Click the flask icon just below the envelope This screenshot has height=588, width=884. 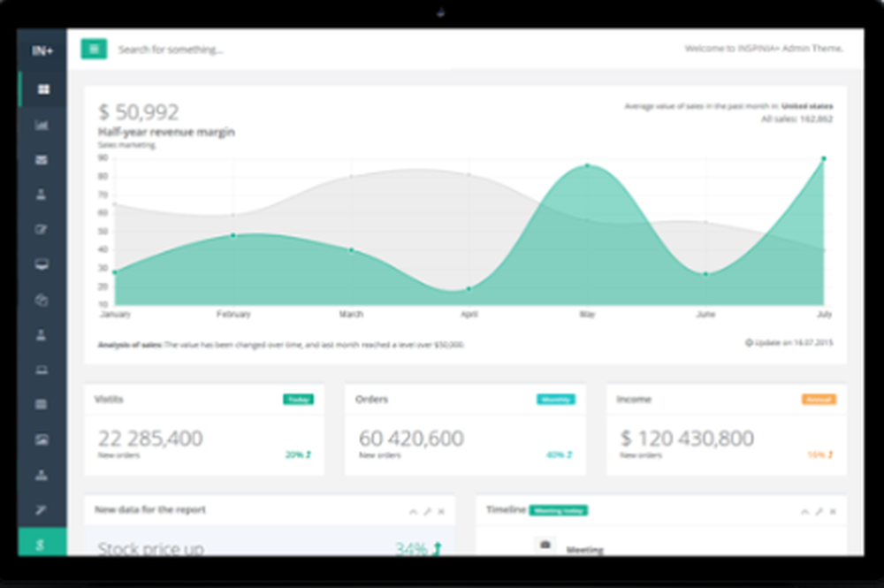[42, 195]
